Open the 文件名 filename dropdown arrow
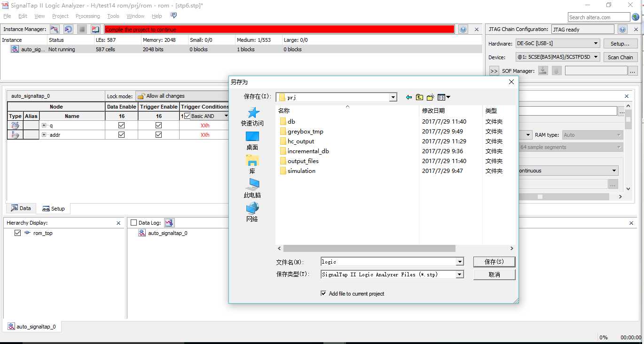 pos(460,262)
